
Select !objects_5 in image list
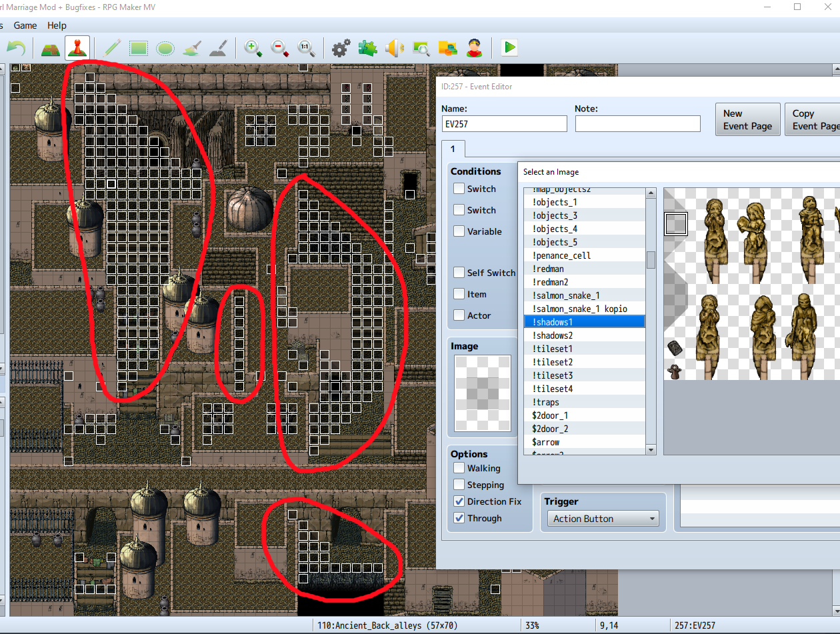click(x=585, y=242)
